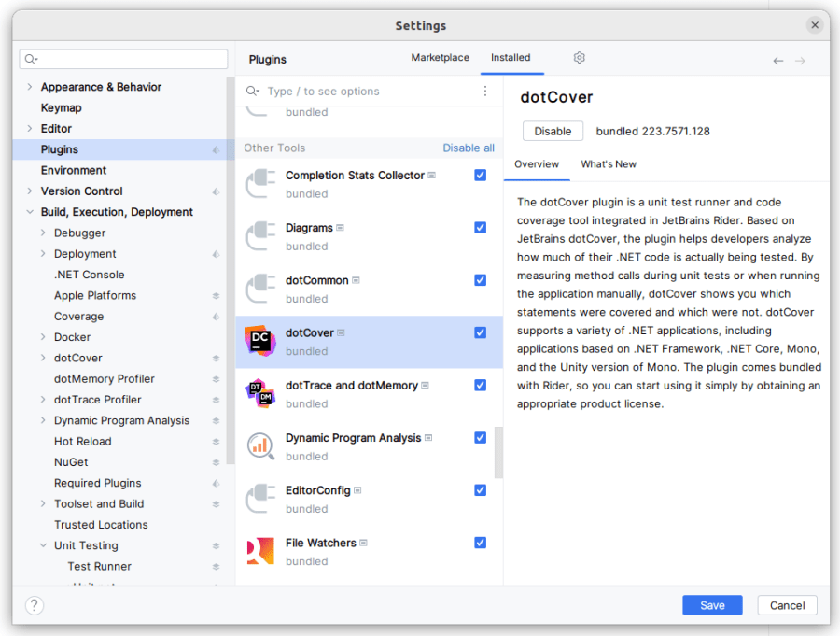Go forward with the right arrow

(x=800, y=61)
